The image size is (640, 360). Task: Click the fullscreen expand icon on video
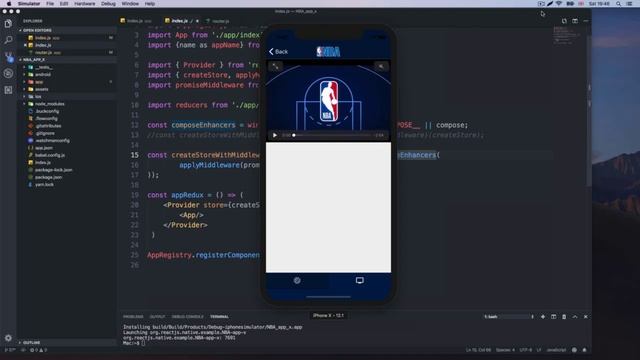coord(276,66)
